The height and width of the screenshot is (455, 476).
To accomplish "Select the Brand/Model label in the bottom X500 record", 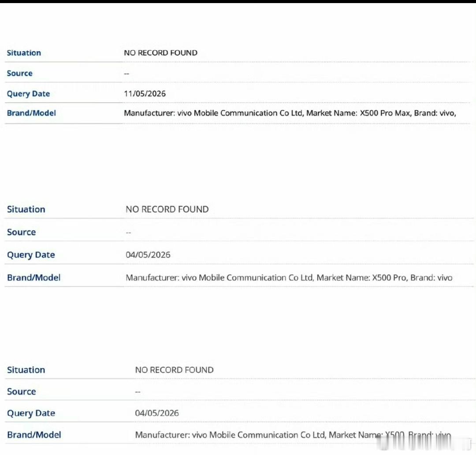I will 34,435.
